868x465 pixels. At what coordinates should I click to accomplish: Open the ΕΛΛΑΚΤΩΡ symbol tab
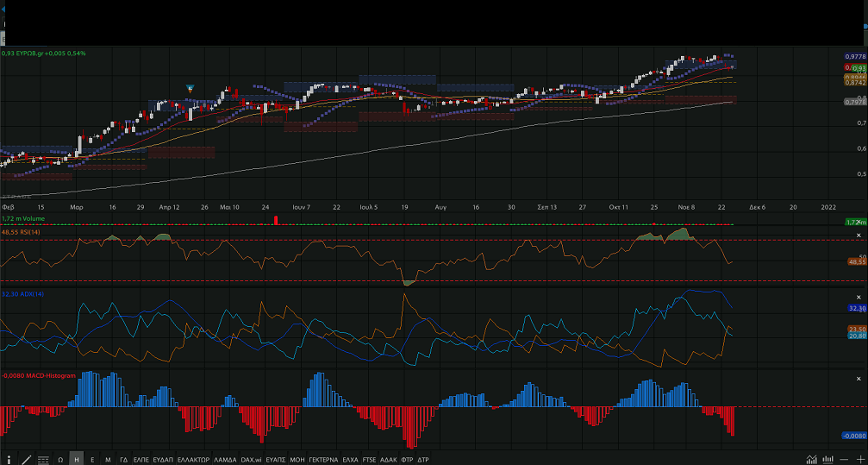[x=193, y=459]
